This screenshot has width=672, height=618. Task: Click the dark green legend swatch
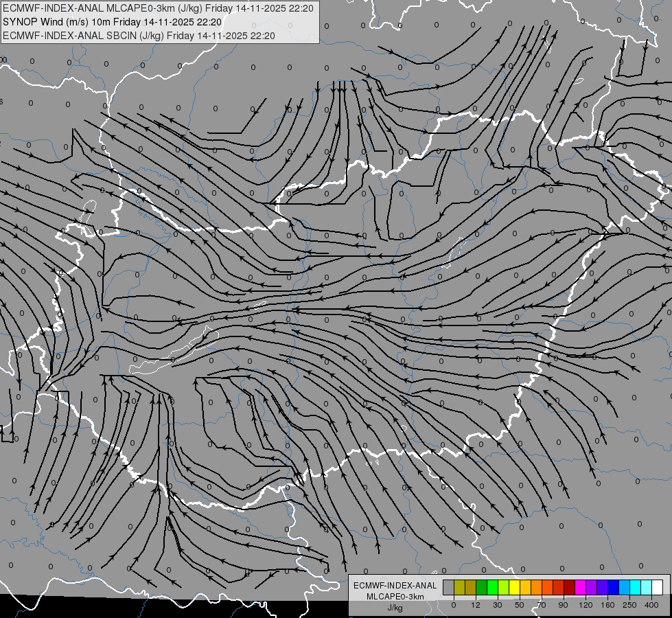[x=481, y=587]
